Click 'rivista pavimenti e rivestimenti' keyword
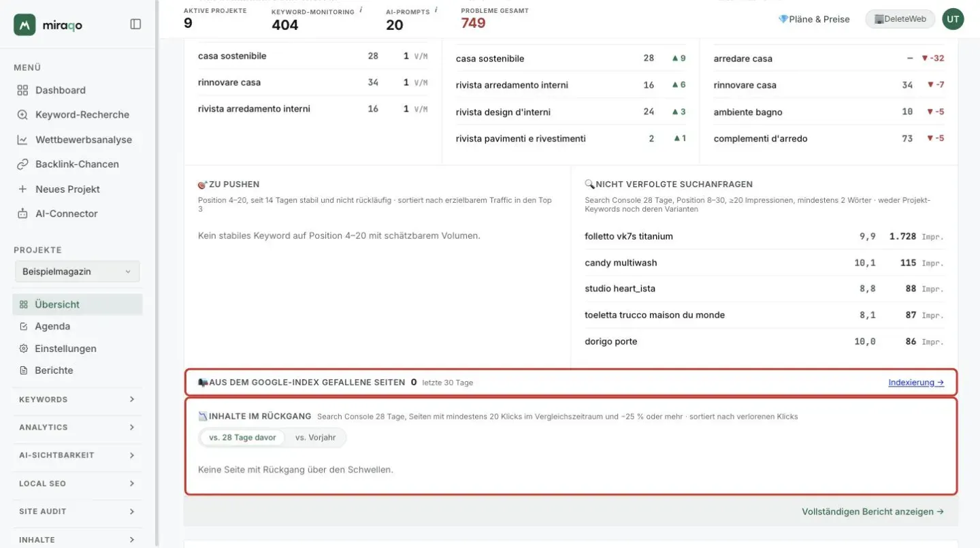980x548 pixels. [521, 139]
